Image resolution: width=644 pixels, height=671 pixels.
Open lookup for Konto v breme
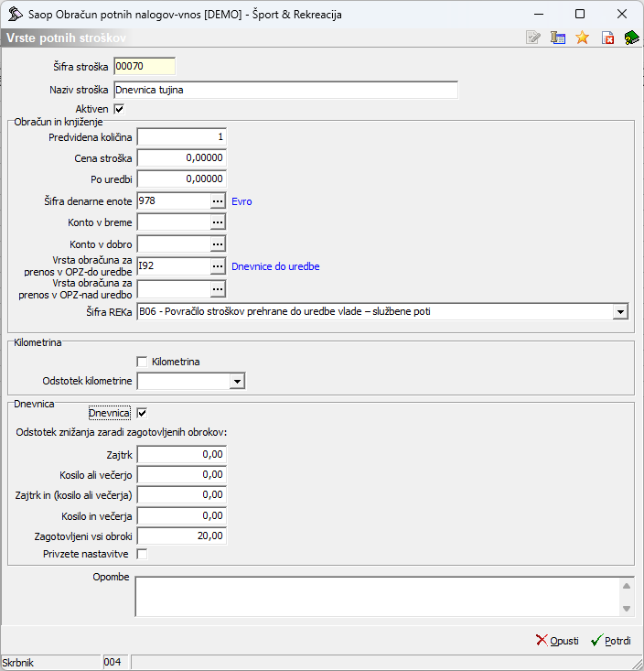coord(218,222)
